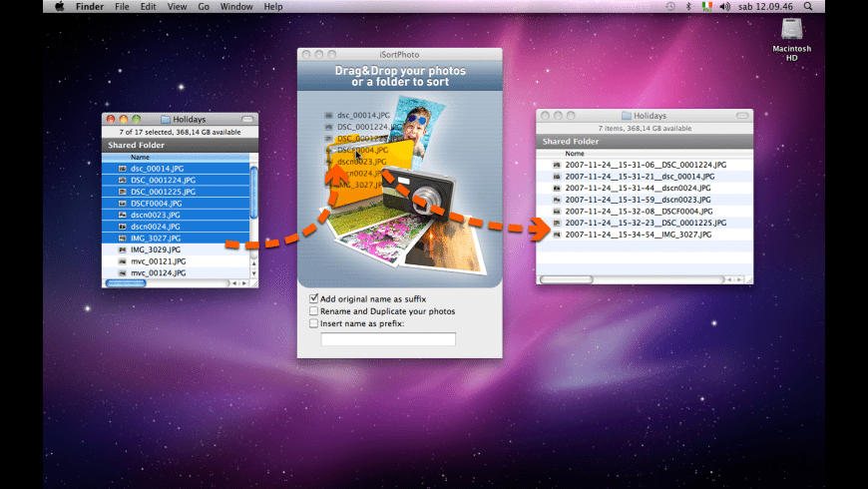This screenshot has height=489, width=868.
Task: Enable Add original name as suffix checkbox
Action: tap(314, 298)
